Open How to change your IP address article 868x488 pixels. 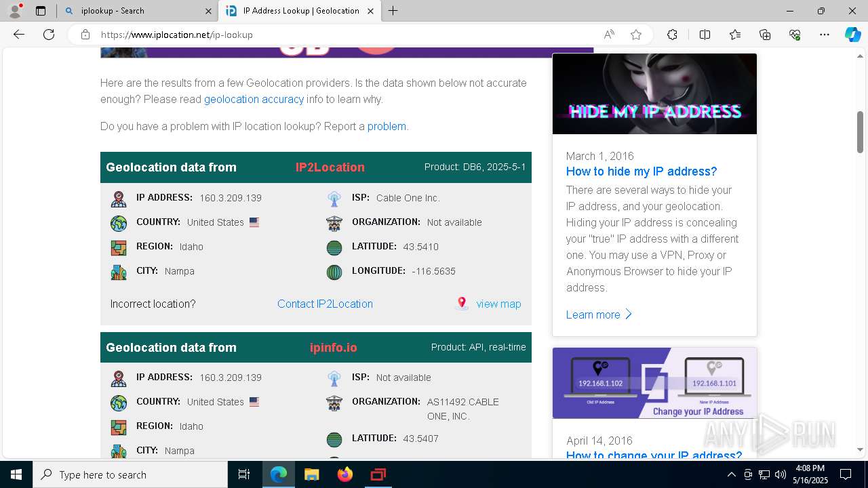[x=654, y=455]
